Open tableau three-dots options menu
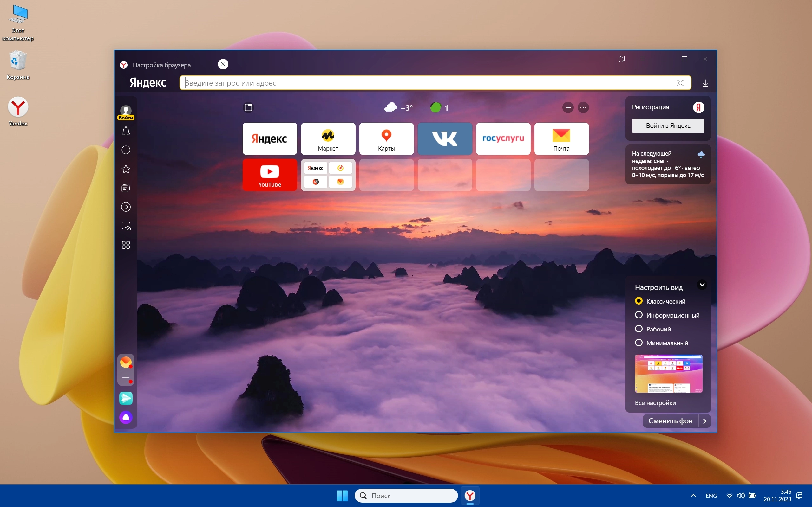 point(583,108)
